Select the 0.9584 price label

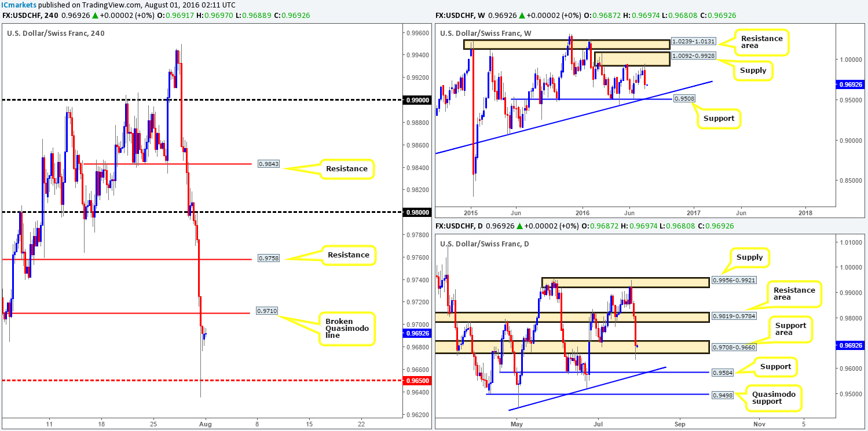tap(722, 373)
